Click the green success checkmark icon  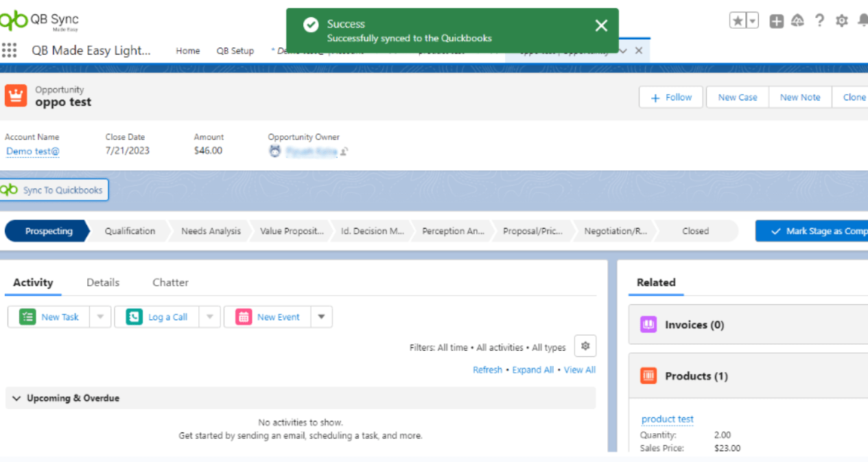click(311, 25)
